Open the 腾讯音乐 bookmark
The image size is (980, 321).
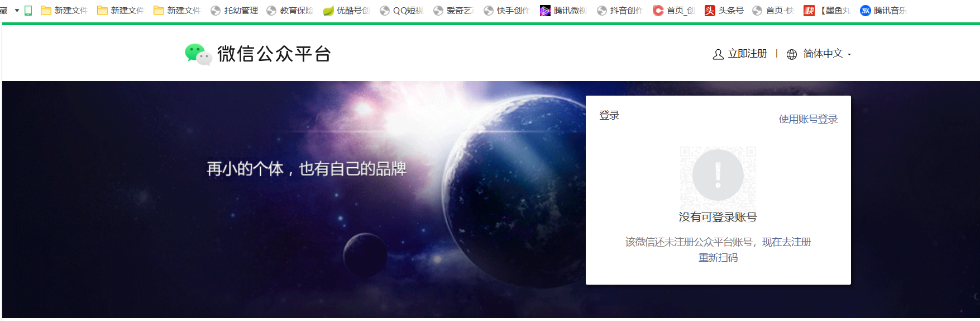pyautogui.click(x=883, y=11)
